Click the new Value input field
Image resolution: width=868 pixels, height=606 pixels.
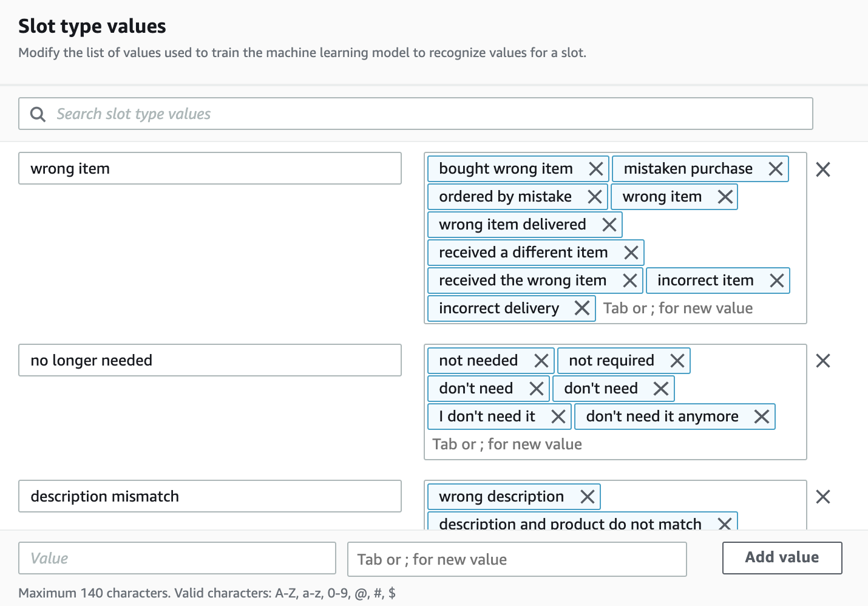[x=177, y=559]
